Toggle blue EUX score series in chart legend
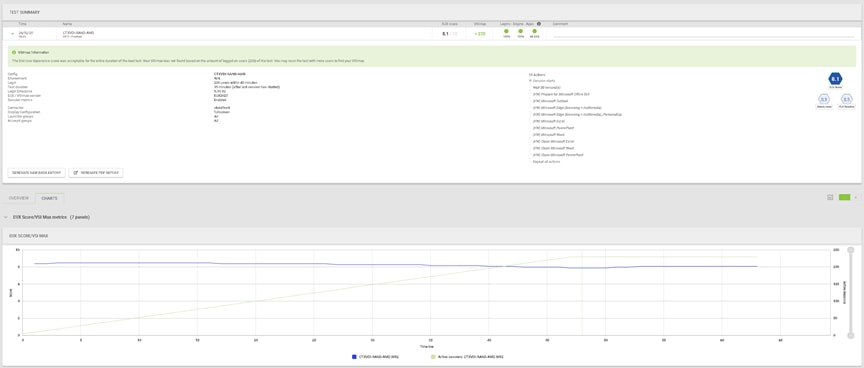The height and width of the screenshot is (368, 864). (375, 357)
